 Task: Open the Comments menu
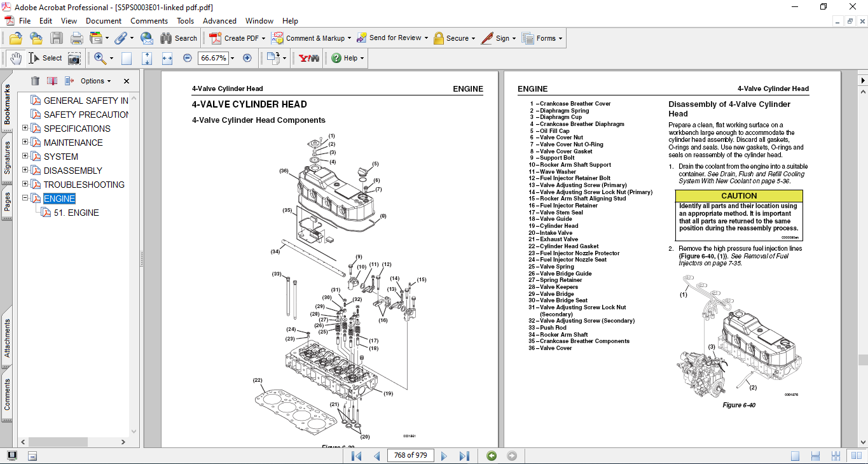point(149,21)
